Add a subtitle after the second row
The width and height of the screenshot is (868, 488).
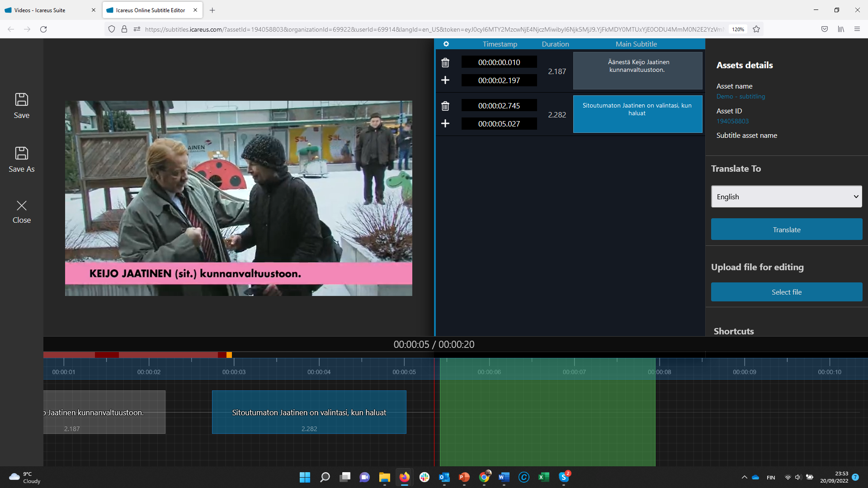tap(445, 124)
